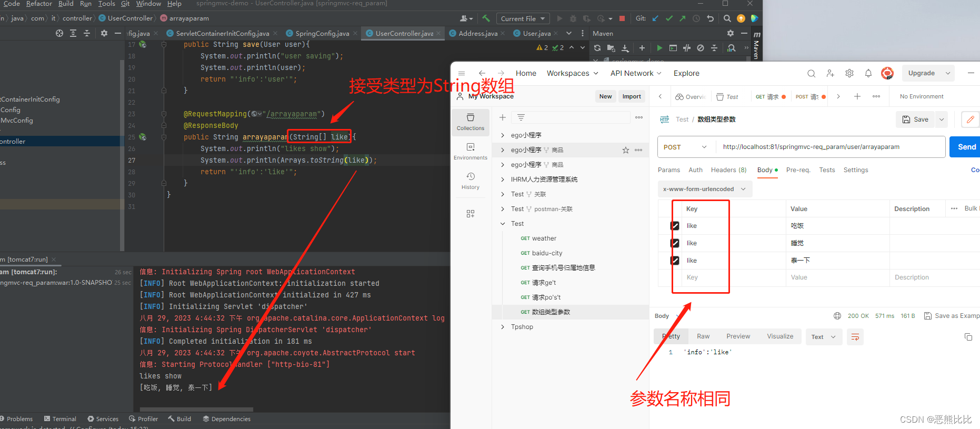
Task: Open the Services tool window
Action: 103,419
